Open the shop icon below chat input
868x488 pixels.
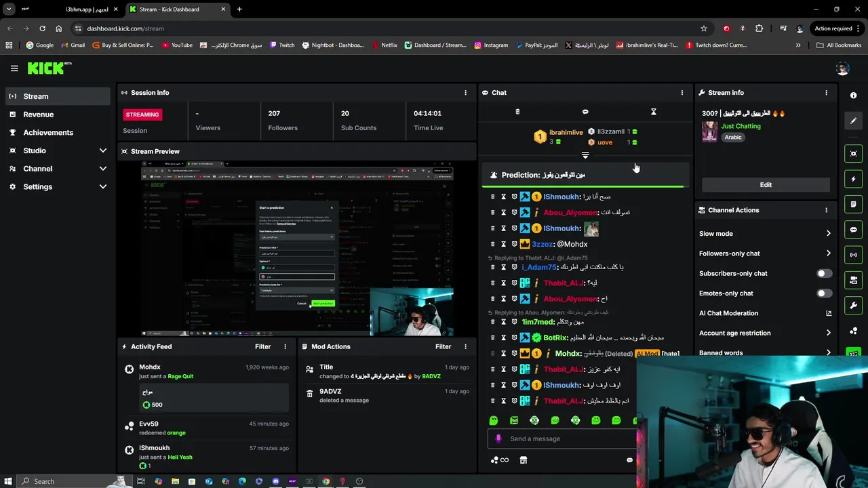[x=523, y=460]
